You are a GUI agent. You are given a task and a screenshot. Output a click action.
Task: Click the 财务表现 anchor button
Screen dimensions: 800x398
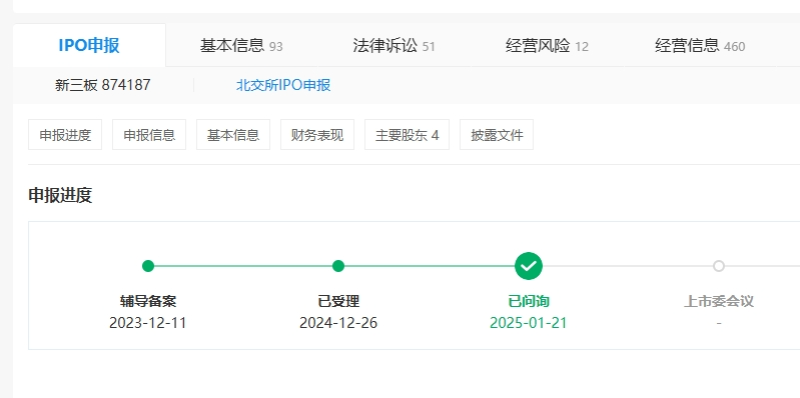[x=317, y=135]
